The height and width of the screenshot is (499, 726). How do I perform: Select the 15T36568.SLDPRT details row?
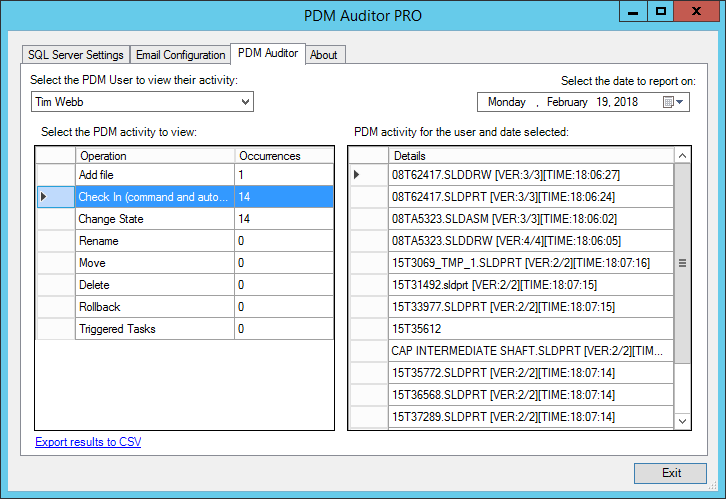511,395
